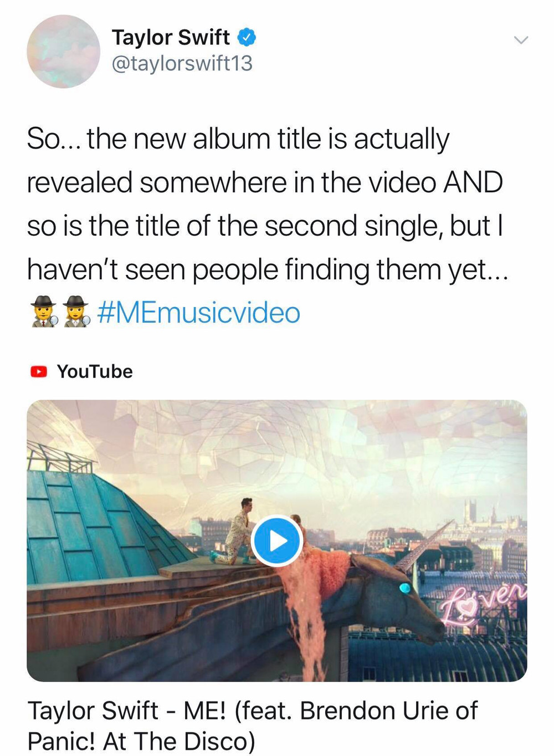Click the first detective emoji

pyautogui.click(x=44, y=312)
